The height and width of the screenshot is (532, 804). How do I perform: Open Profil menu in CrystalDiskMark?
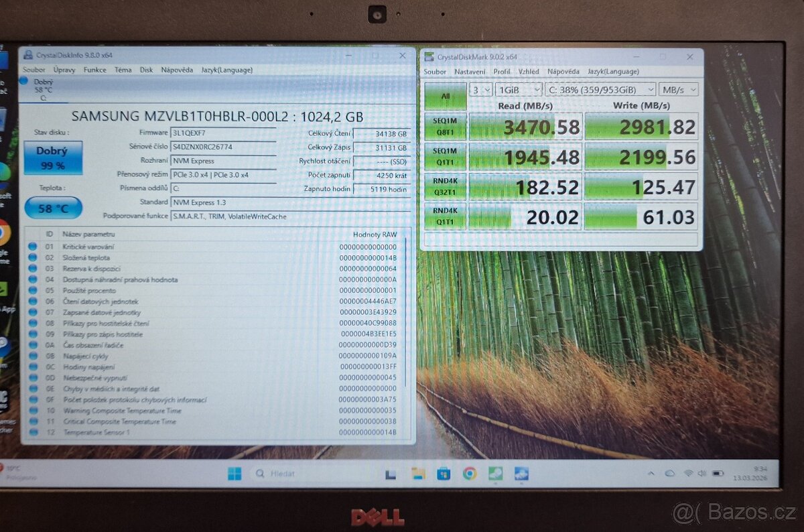pyautogui.click(x=502, y=72)
